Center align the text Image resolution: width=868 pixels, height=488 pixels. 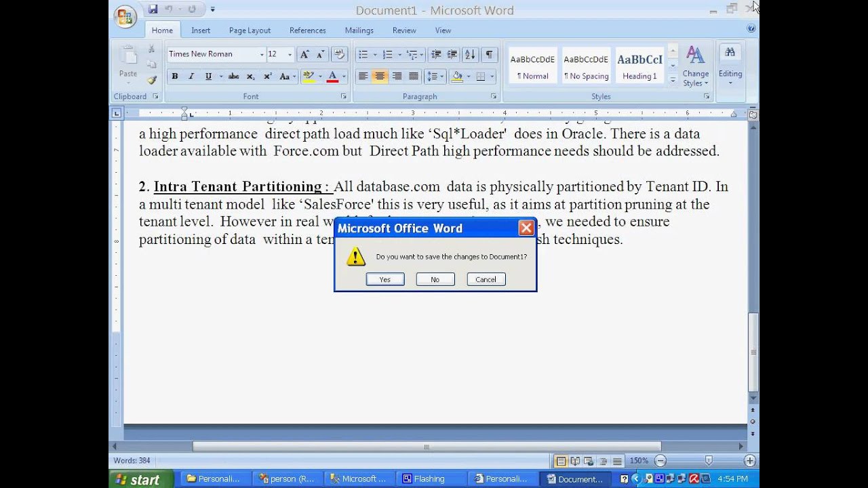pyautogui.click(x=380, y=77)
